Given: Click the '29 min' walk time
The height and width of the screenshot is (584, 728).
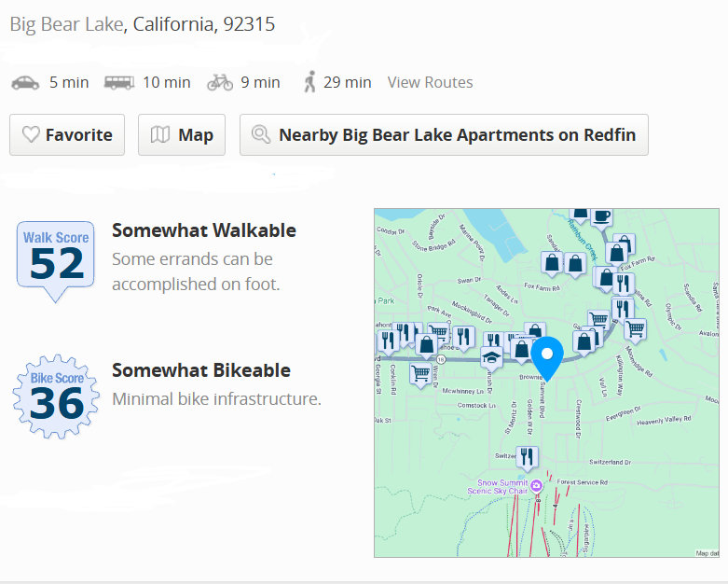Looking at the screenshot, I should coord(348,82).
